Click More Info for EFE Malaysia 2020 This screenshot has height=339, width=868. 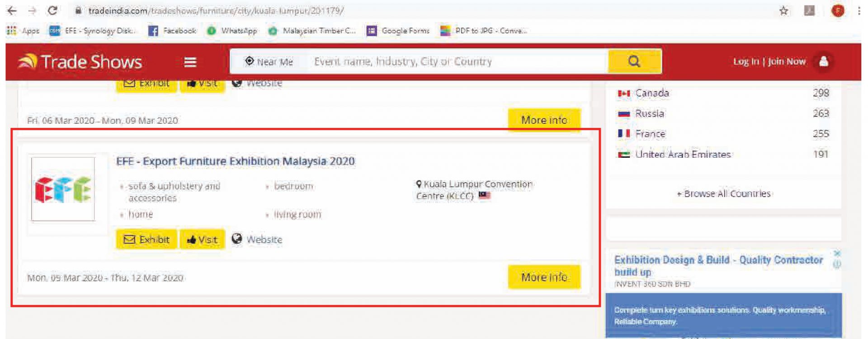(x=544, y=277)
